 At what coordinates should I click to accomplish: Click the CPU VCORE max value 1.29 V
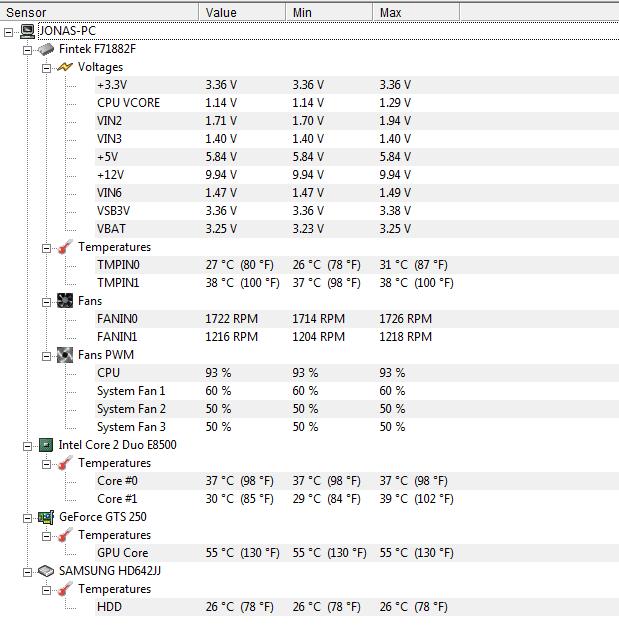[x=395, y=103]
